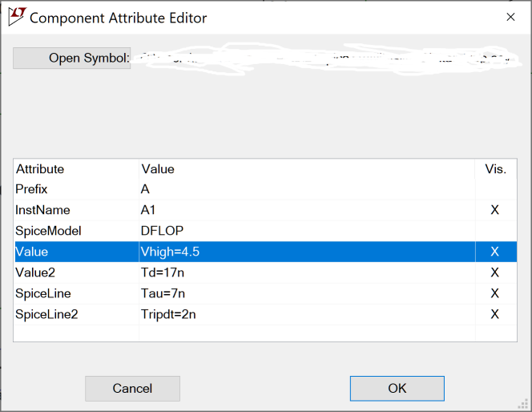Select the highlighted Value attribute row
Screen dimensions: 532x412
click(x=266, y=252)
